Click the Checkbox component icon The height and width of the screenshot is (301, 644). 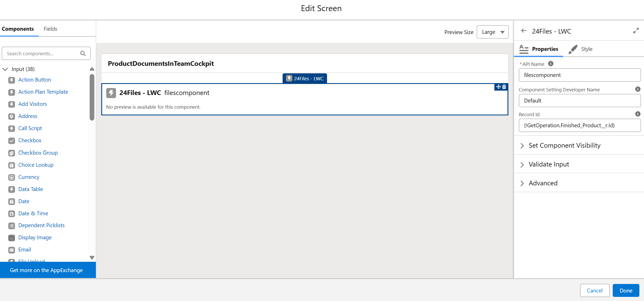tap(12, 141)
